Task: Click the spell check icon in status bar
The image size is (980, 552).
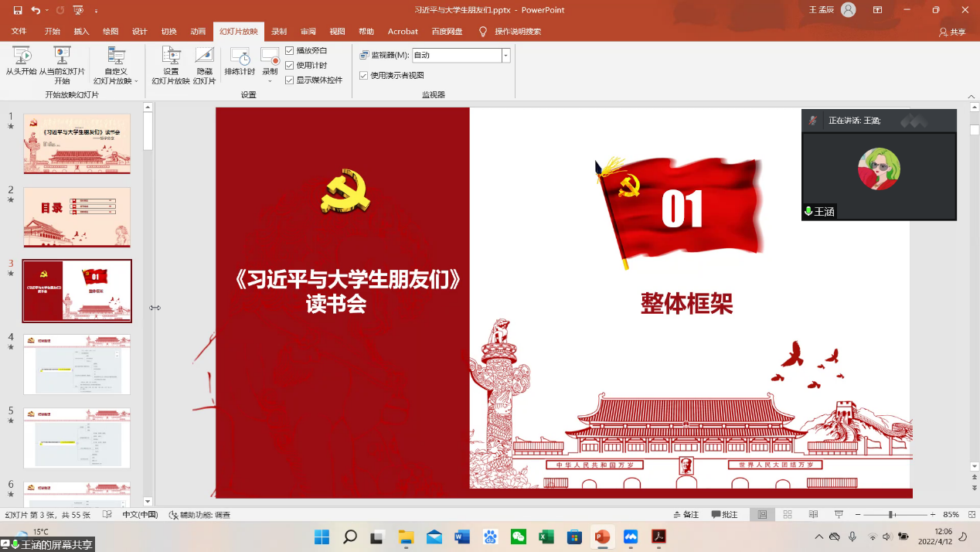Action: pos(107,515)
